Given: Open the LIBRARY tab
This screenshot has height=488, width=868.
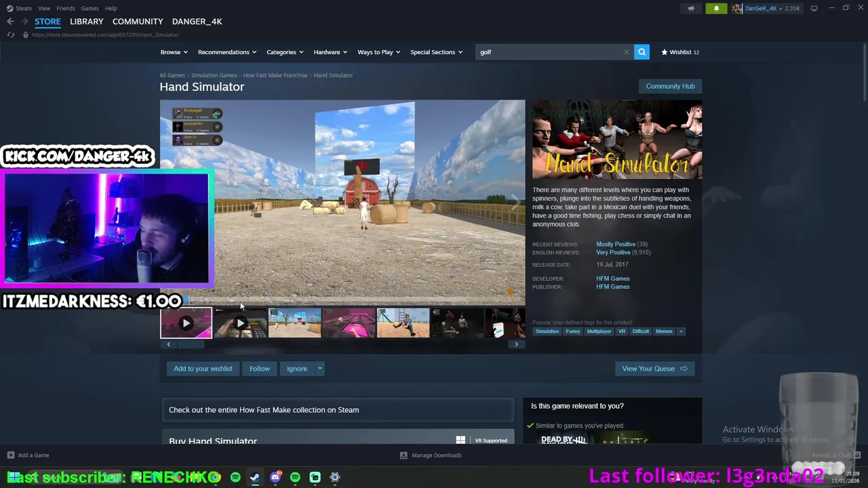Looking at the screenshot, I should pyautogui.click(x=87, y=22).
